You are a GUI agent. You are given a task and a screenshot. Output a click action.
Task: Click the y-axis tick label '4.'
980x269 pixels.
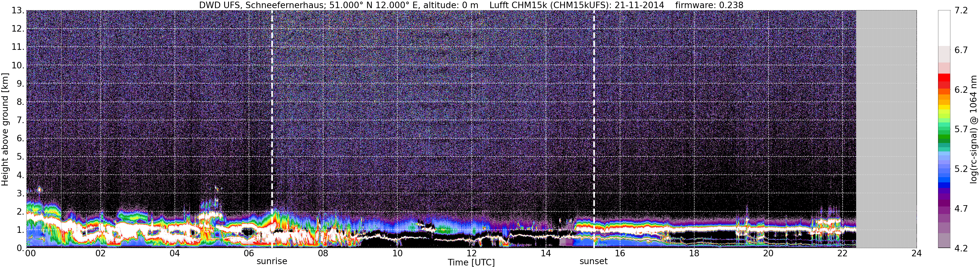point(20,175)
